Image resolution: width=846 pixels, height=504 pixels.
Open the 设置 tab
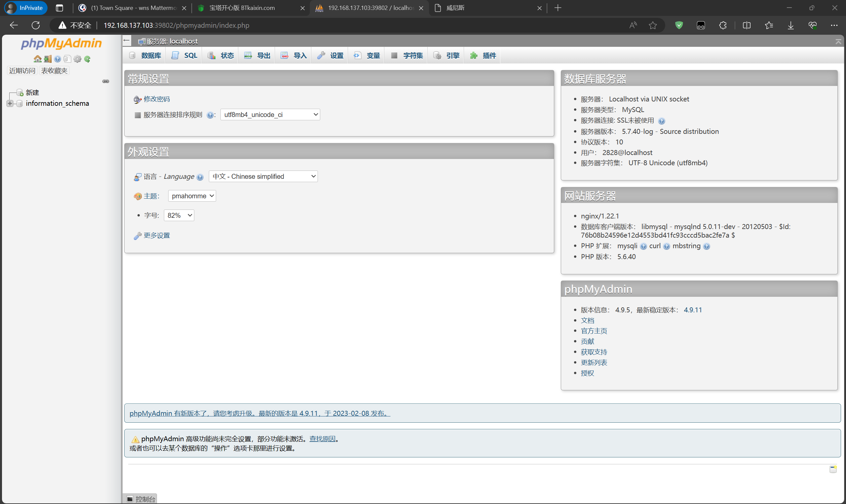click(x=330, y=56)
